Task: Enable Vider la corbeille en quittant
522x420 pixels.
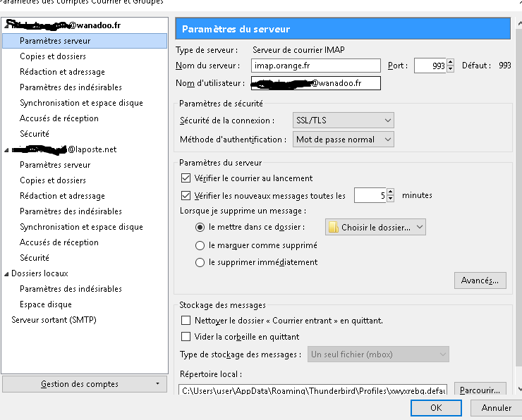Action: (x=186, y=337)
